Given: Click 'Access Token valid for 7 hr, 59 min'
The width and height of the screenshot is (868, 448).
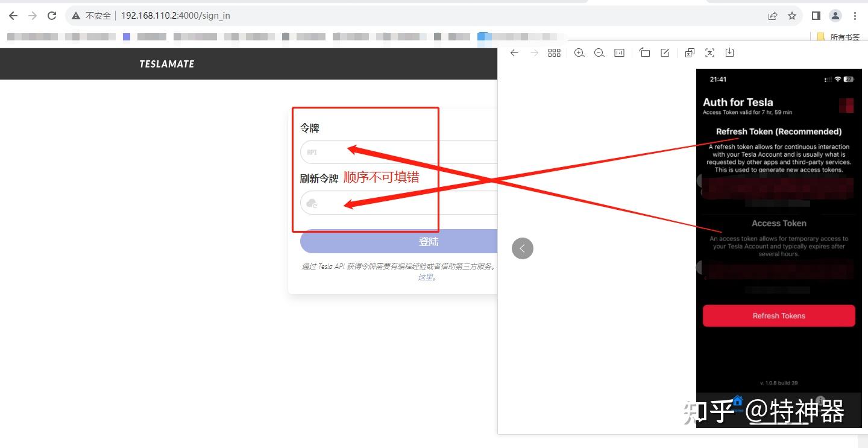Looking at the screenshot, I should [x=747, y=113].
